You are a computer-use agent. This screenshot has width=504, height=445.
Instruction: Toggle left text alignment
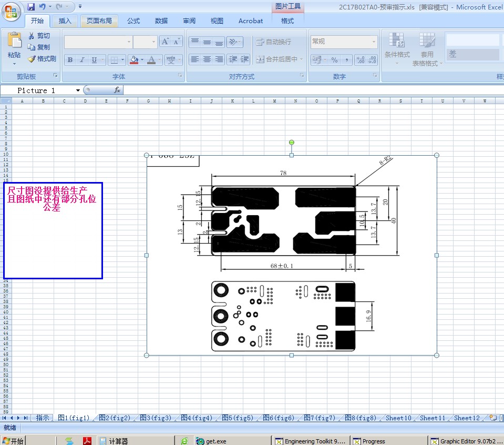click(195, 59)
